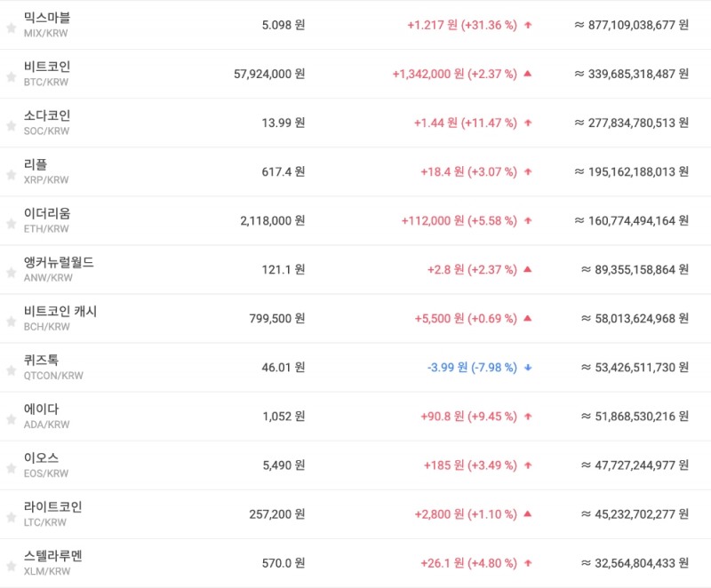
Task: Click the change +112,000 원 (+5.58 %)
Action: click(x=459, y=220)
